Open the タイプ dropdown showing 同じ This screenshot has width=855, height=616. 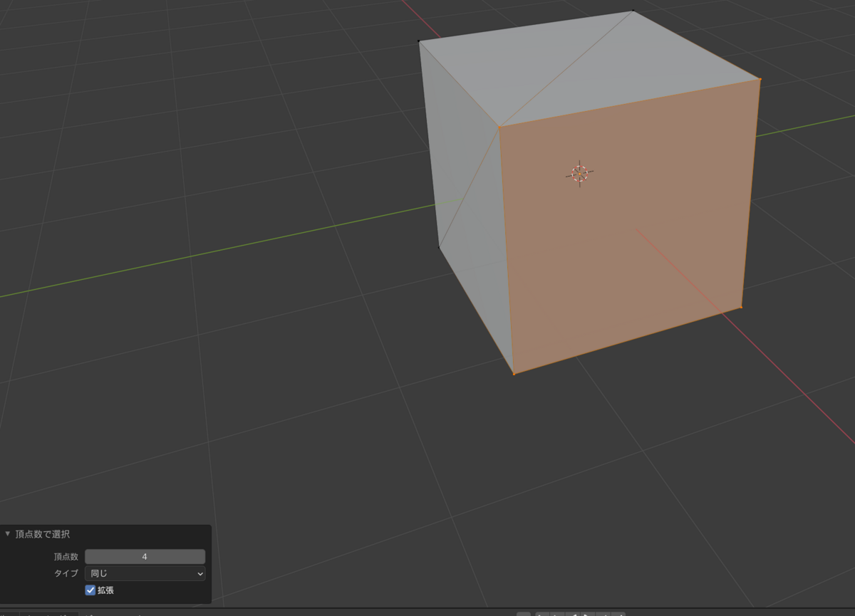pos(145,573)
